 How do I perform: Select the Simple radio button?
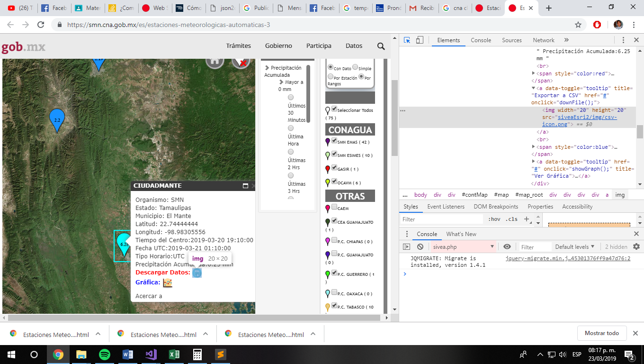coord(355,67)
